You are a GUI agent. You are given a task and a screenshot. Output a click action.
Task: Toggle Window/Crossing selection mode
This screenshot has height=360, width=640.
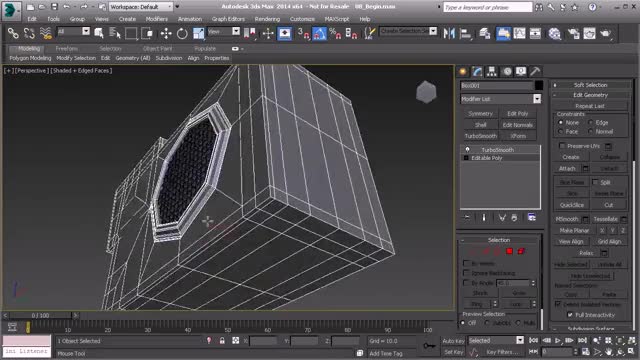pyautogui.click(x=147, y=33)
